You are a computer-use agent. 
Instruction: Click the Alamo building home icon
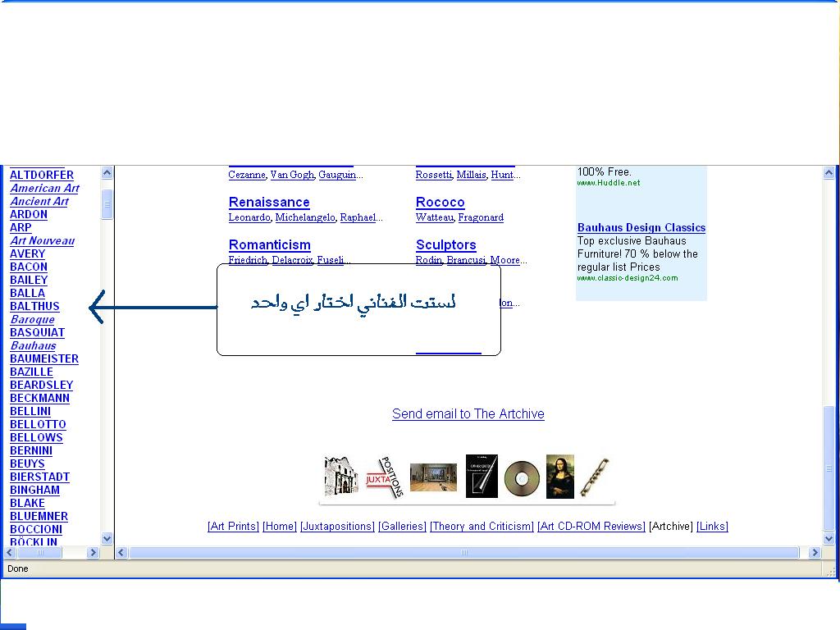point(341,477)
